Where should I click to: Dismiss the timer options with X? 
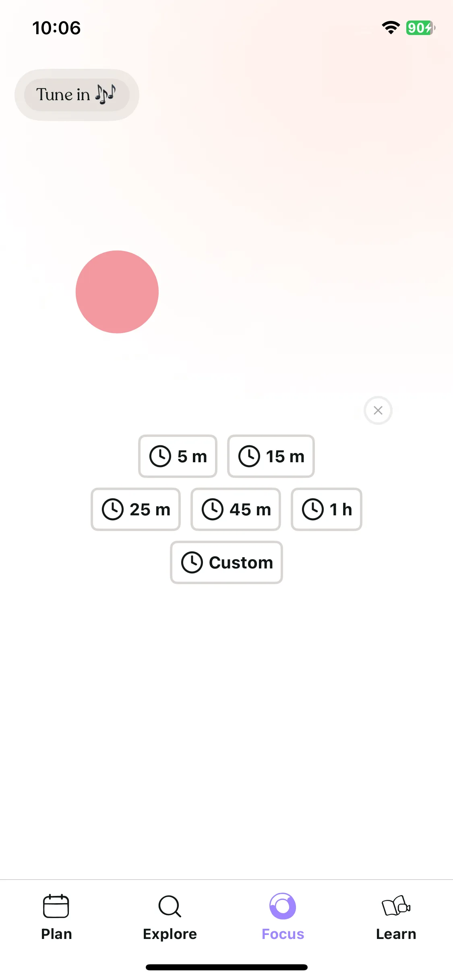tap(378, 410)
